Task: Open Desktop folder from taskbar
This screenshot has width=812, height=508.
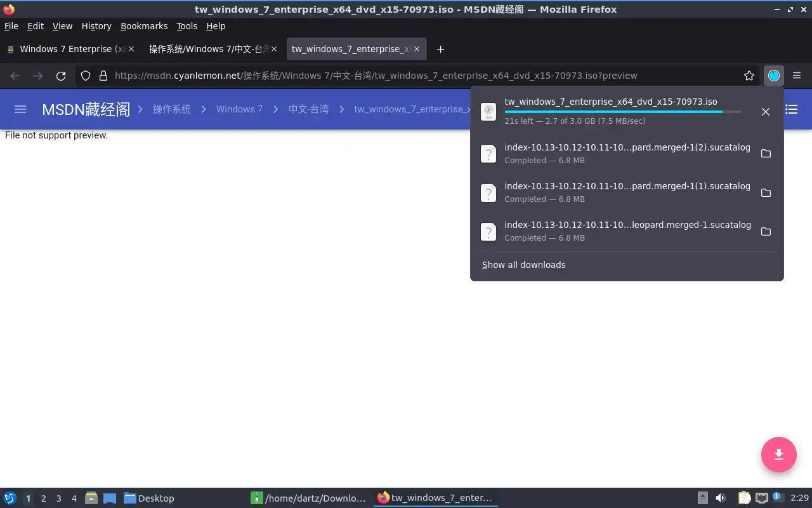Action: (x=149, y=498)
